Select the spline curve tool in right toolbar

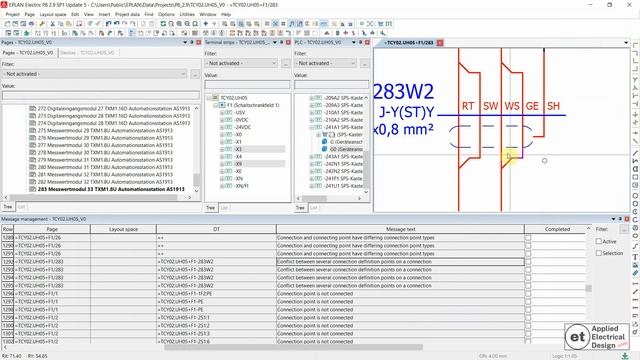635,247
